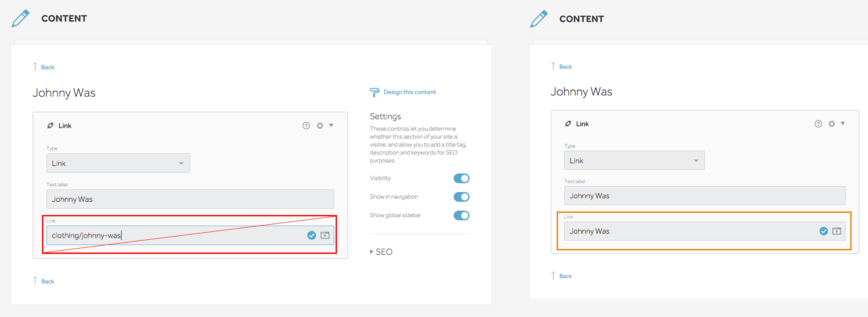868x317 pixels.
Task: Click the bottom Back link in right panel
Action: (x=562, y=276)
